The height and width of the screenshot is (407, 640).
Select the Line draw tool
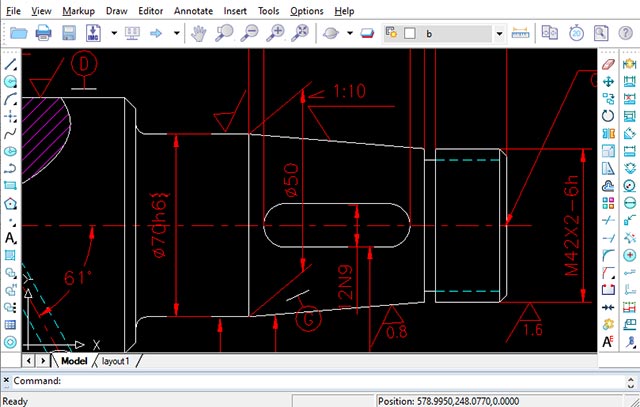click(10, 64)
